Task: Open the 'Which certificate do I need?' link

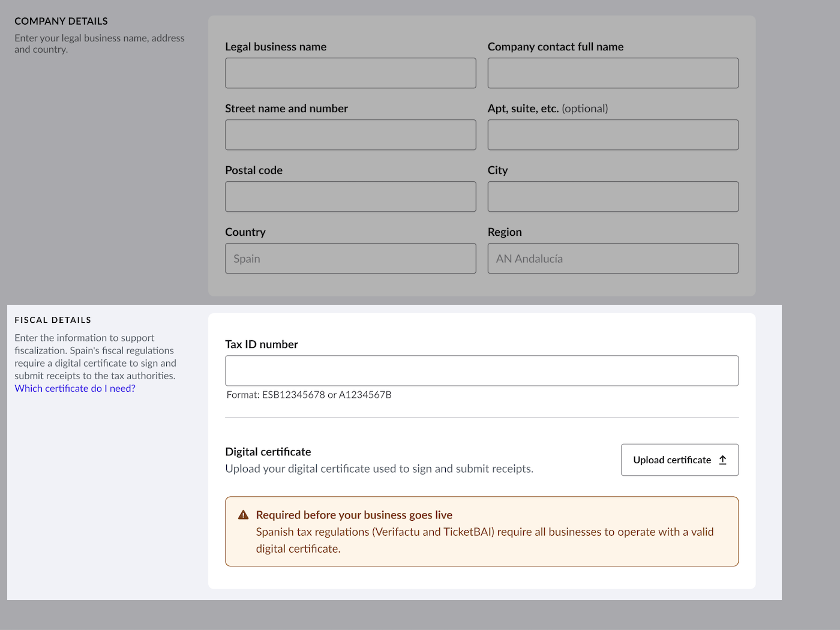Action: (75, 389)
